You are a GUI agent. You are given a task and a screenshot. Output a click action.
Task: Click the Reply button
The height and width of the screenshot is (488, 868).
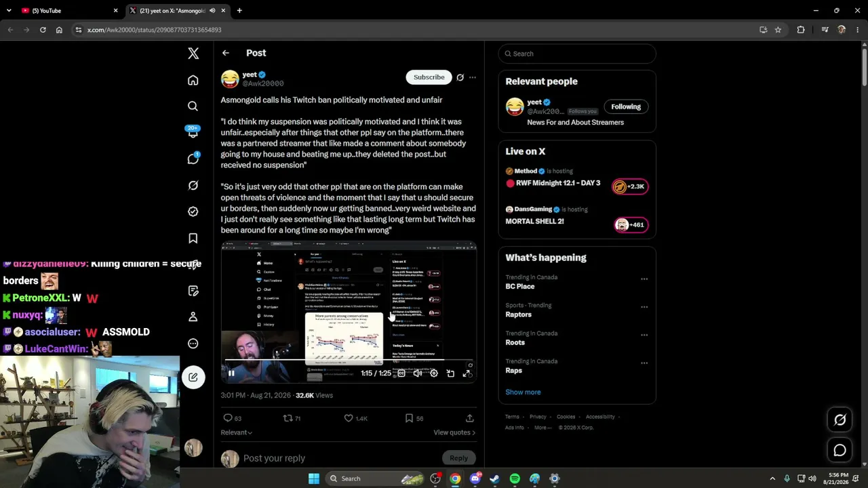click(458, 458)
